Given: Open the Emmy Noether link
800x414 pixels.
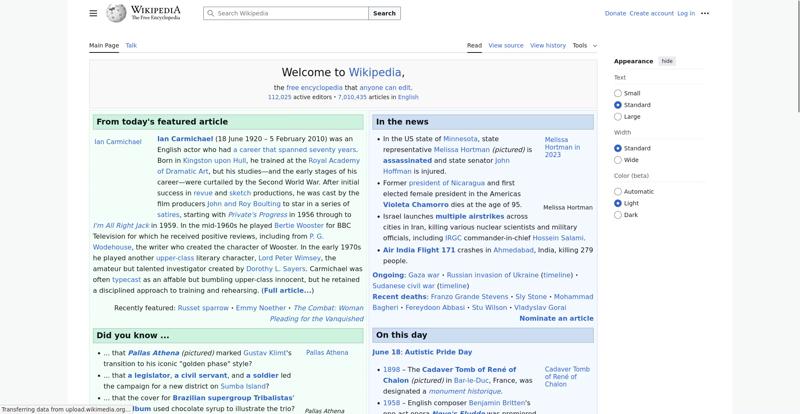Looking at the screenshot, I should click(261, 308).
